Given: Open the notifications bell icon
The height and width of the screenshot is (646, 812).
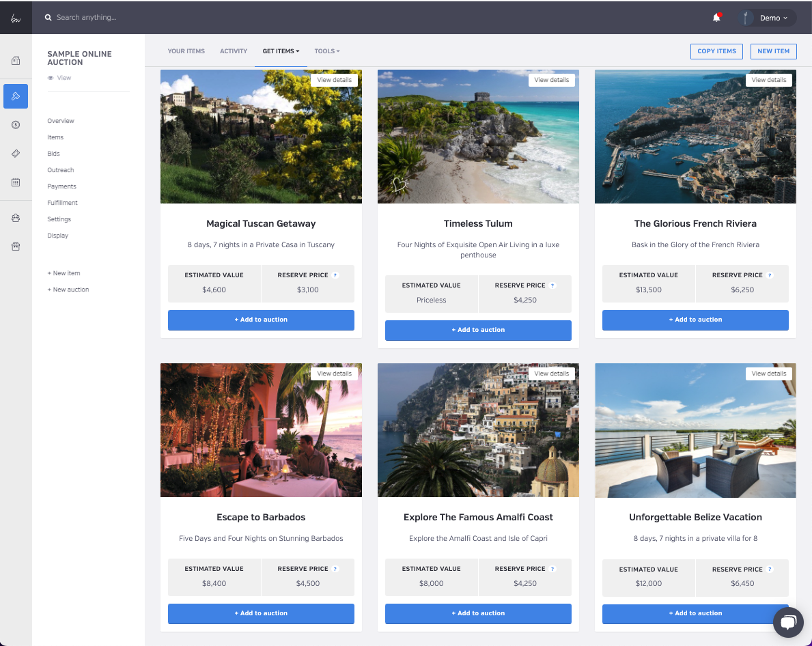Looking at the screenshot, I should pos(717,16).
